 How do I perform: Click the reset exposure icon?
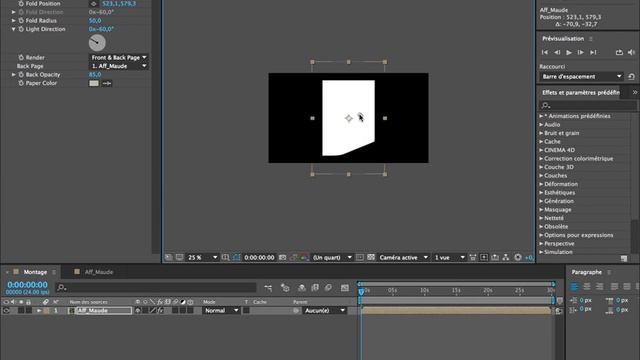pos(518,258)
